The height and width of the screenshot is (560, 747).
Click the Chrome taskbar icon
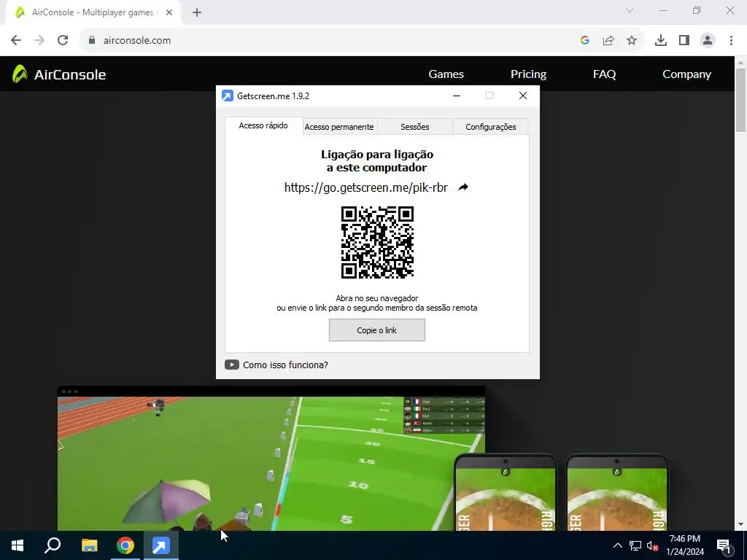pos(125,545)
